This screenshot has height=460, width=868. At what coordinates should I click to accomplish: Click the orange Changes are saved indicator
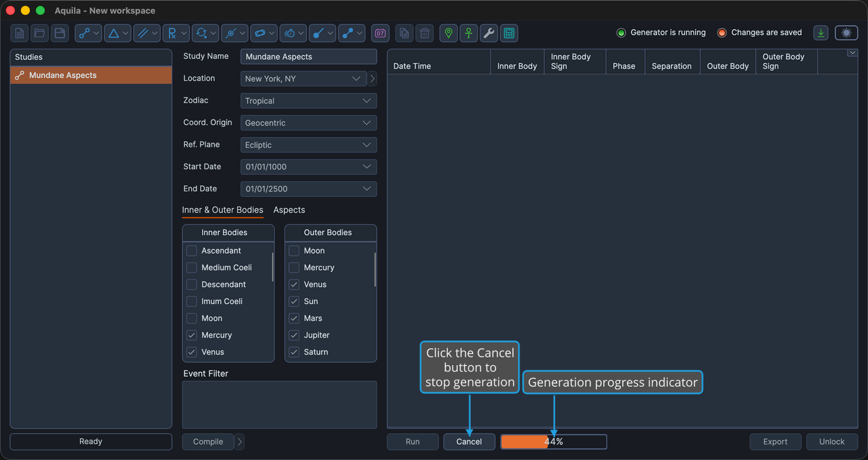point(722,32)
